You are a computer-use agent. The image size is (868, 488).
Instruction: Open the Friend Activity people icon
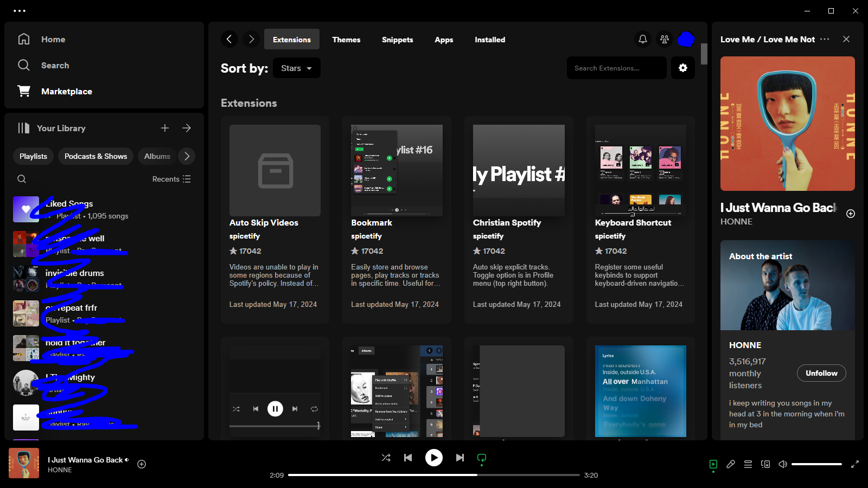[x=664, y=39]
